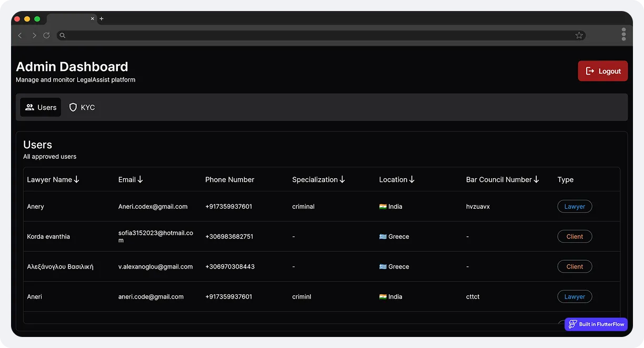Image resolution: width=644 pixels, height=348 pixels.
Task: Sort by Location arrow
Action: tap(411, 179)
